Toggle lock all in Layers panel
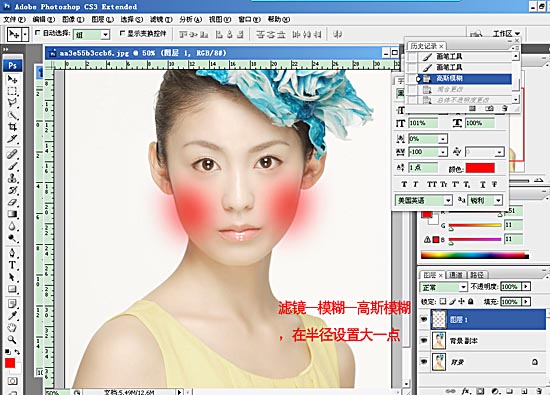This screenshot has width=550, height=395. pos(470,301)
